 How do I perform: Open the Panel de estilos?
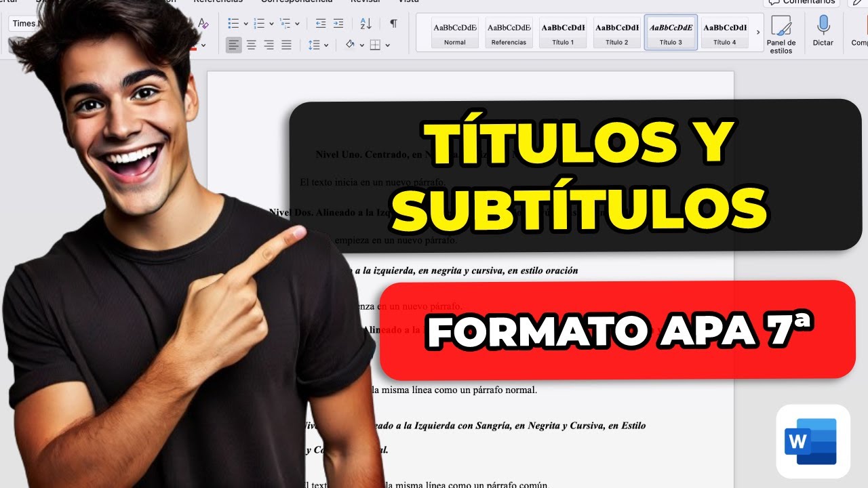point(781,35)
